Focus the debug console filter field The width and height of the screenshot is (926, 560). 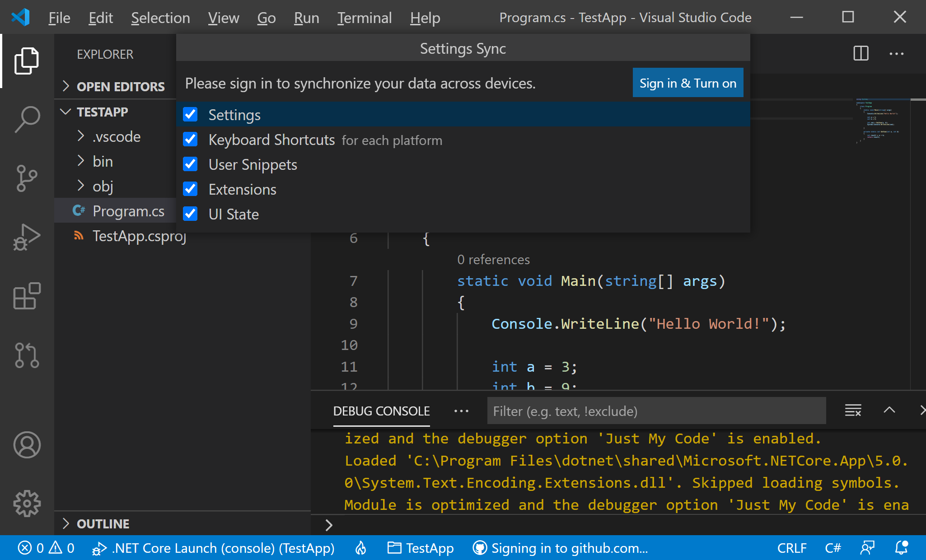point(656,411)
